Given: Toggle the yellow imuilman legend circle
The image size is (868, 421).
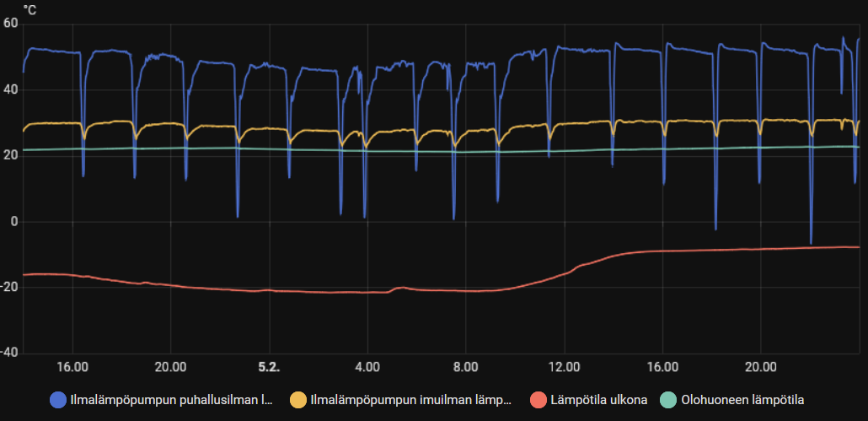Looking at the screenshot, I should pos(297,400).
